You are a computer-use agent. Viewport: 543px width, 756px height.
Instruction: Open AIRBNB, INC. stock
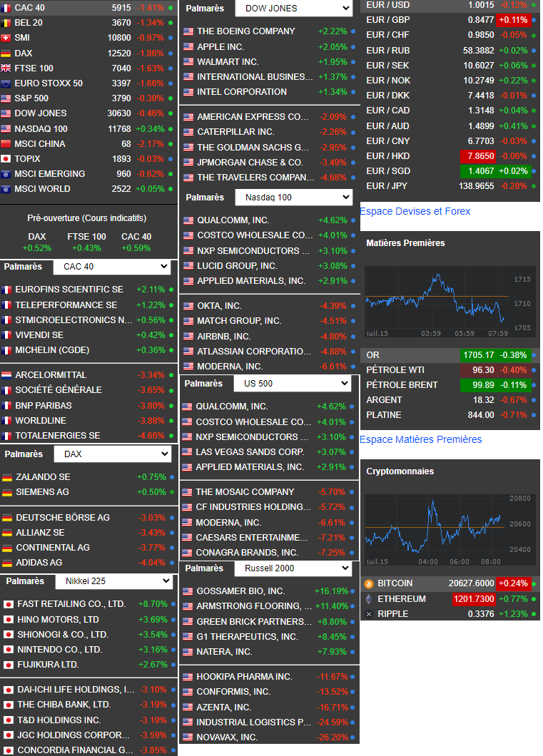coord(224,337)
